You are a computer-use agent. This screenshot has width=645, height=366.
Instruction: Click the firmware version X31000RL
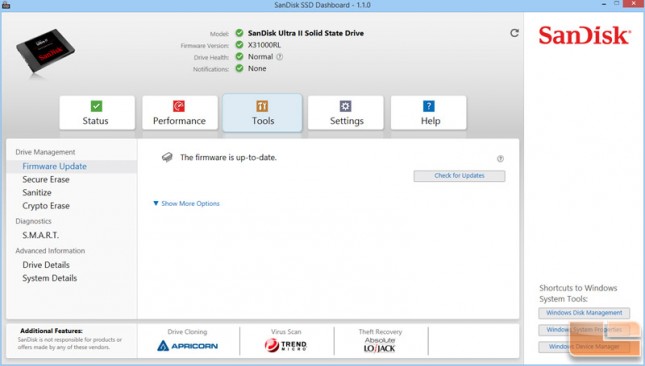tap(264, 45)
